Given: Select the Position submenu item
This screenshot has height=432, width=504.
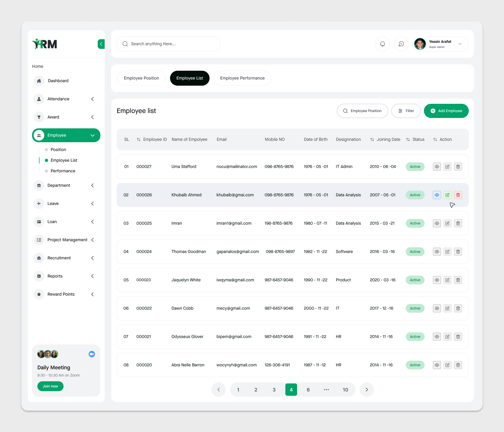Looking at the screenshot, I should click(58, 149).
